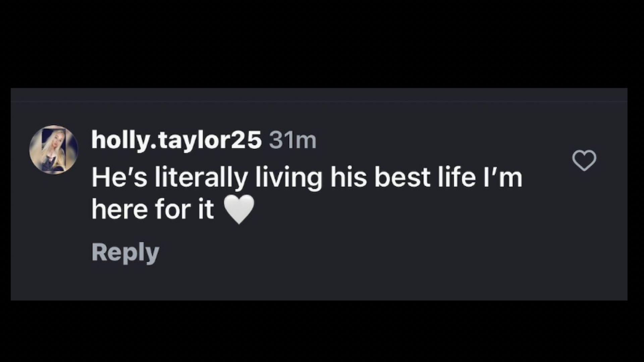
Task: Like the comment with the heart icon
Action: point(584,161)
